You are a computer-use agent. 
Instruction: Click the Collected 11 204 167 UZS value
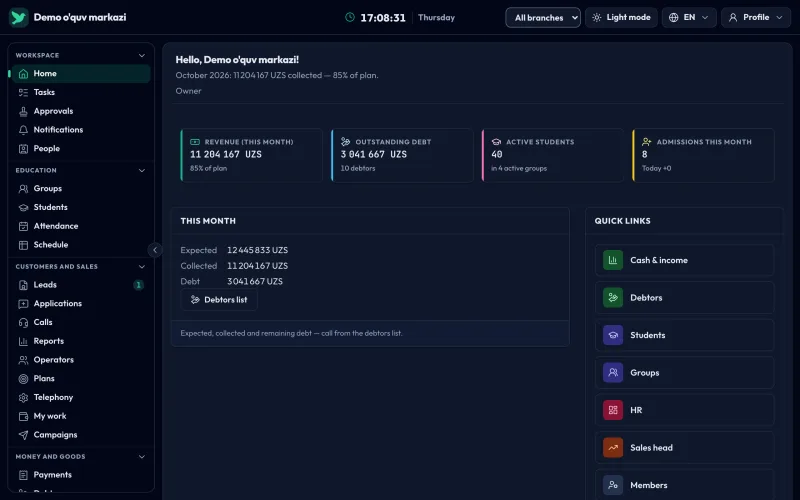pyautogui.click(x=258, y=266)
